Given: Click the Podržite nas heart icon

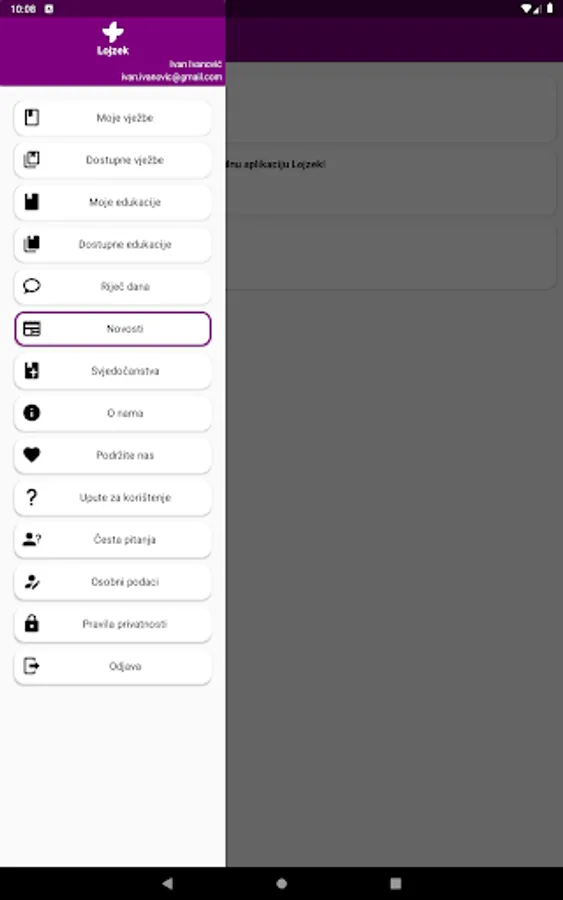Looking at the screenshot, I should (x=32, y=455).
